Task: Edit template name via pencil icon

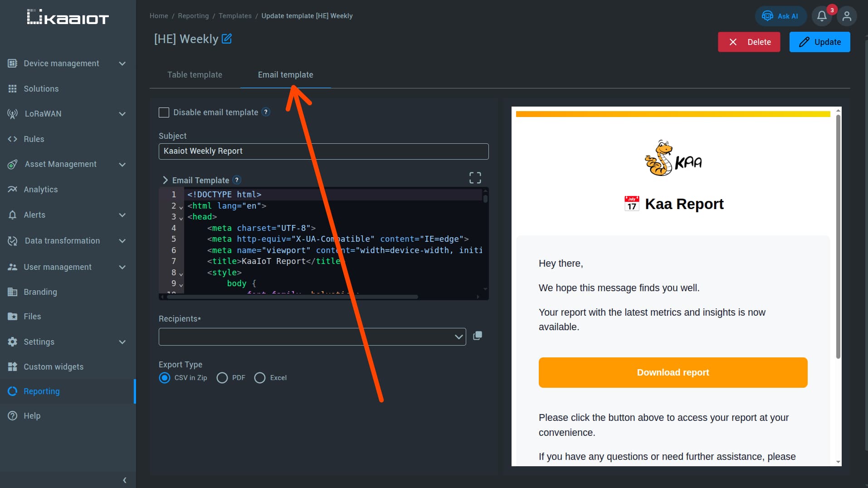Action: 227,39
